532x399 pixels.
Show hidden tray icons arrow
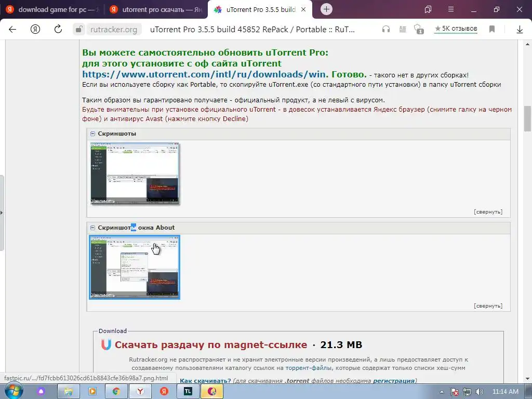coord(442,392)
